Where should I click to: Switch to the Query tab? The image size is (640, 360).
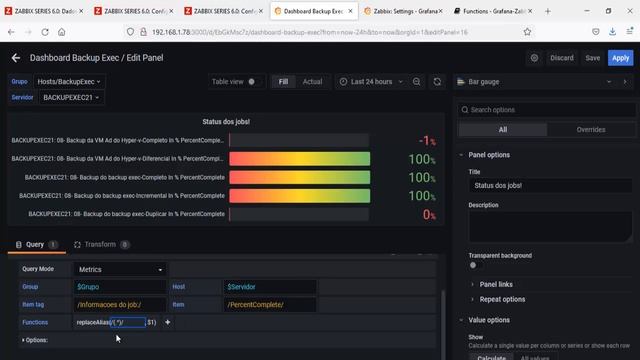point(36,244)
